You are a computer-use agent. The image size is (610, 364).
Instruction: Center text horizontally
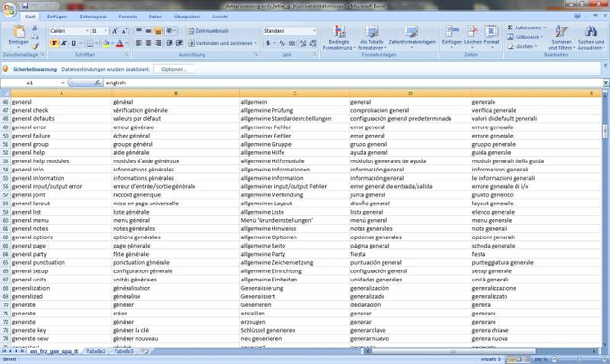point(149,43)
